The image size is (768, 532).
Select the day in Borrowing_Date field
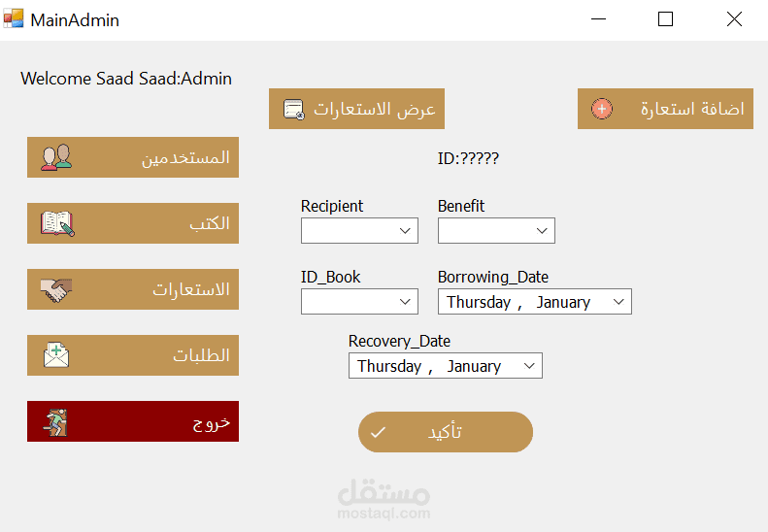pos(479,302)
